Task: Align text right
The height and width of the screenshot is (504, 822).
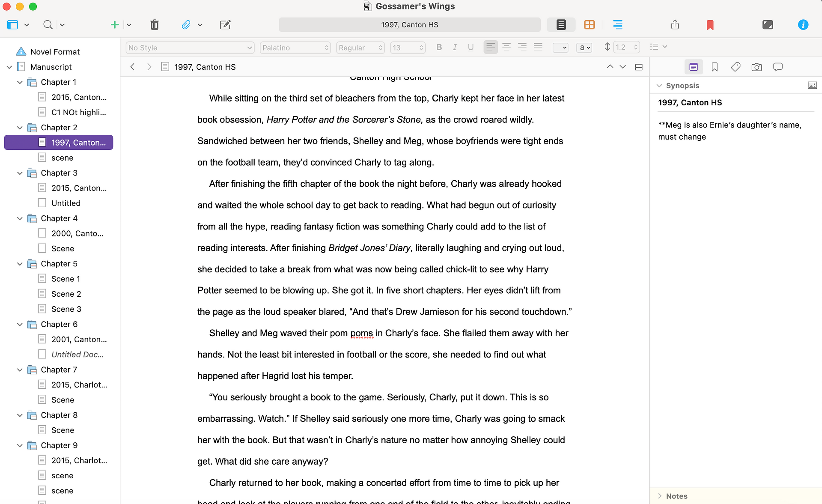Action: click(x=522, y=47)
